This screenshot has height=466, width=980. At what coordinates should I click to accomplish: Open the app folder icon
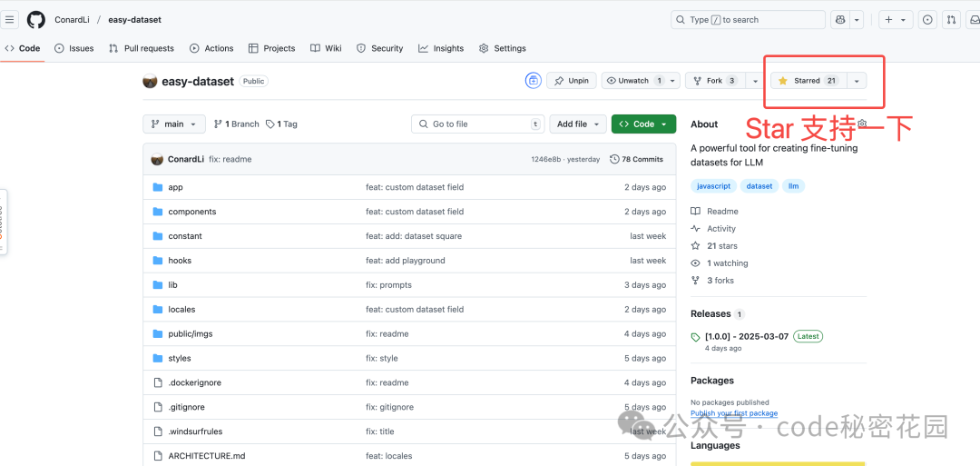click(x=158, y=187)
